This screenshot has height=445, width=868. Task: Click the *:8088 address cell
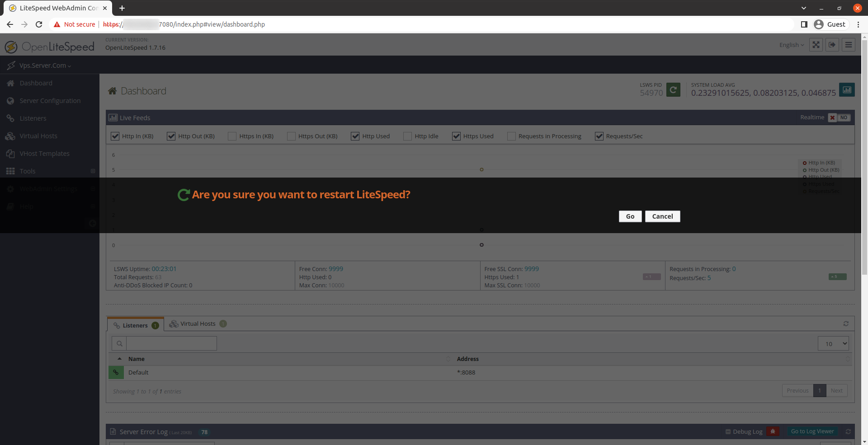tap(466, 372)
